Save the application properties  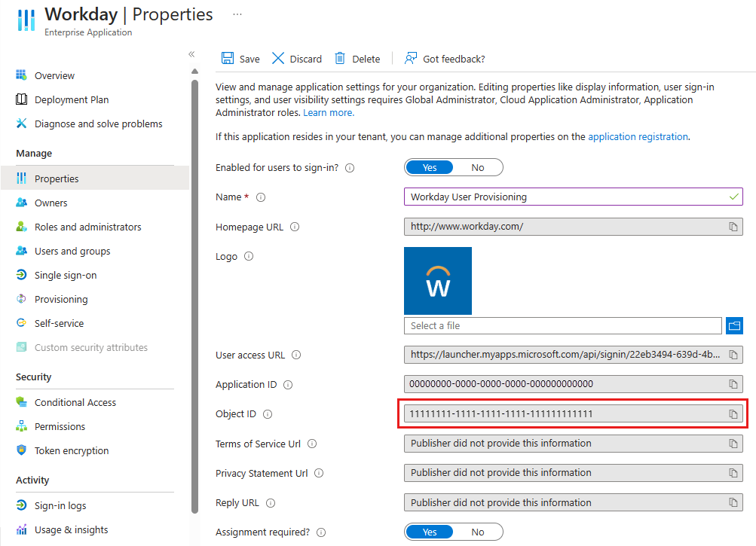[x=240, y=58]
